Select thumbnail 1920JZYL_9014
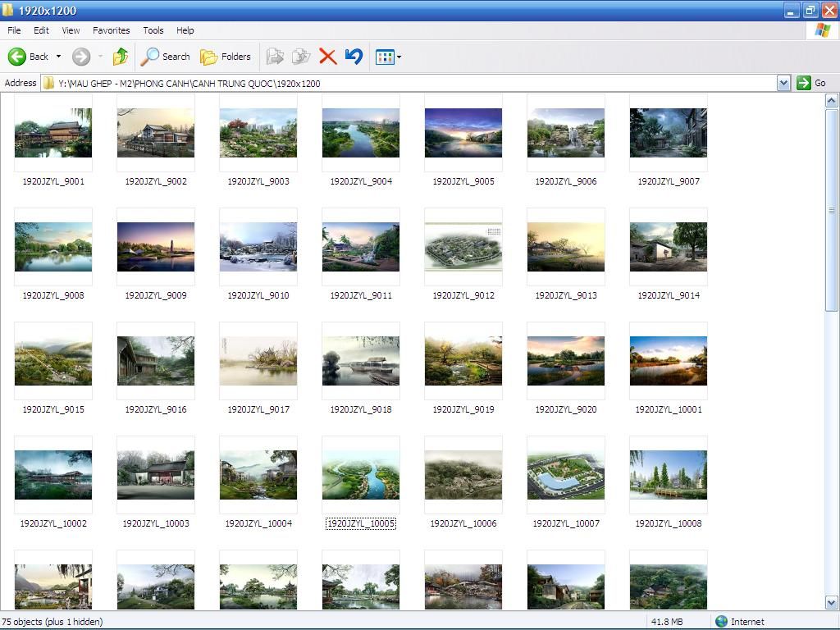Image resolution: width=840 pixels, height=630 pixels. [x=669, y=247]
